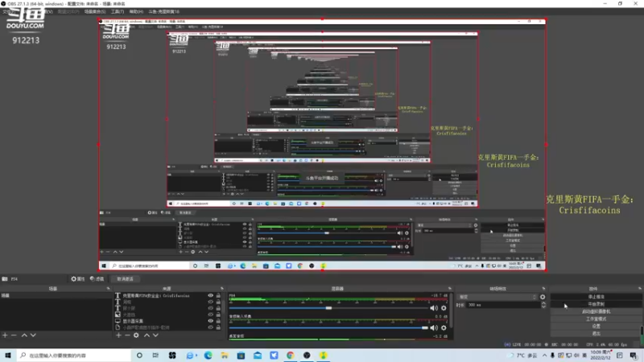Screen dimensions: 644x362
Task: Click 退出 exit button in Controls
Action: click(596, 333)
